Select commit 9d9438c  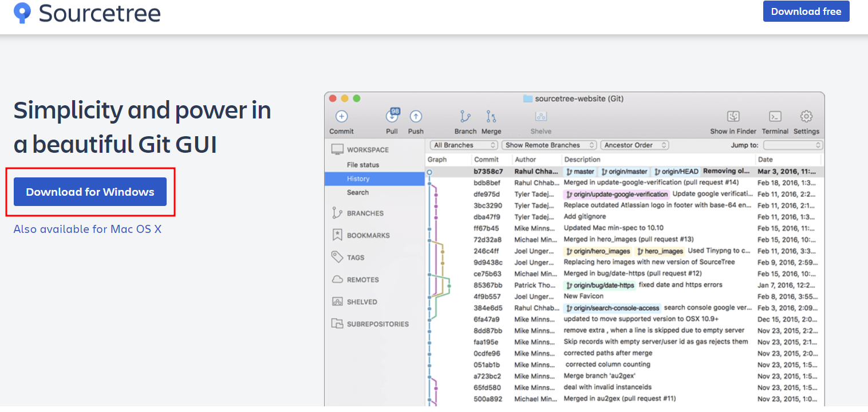coord(625,262)
